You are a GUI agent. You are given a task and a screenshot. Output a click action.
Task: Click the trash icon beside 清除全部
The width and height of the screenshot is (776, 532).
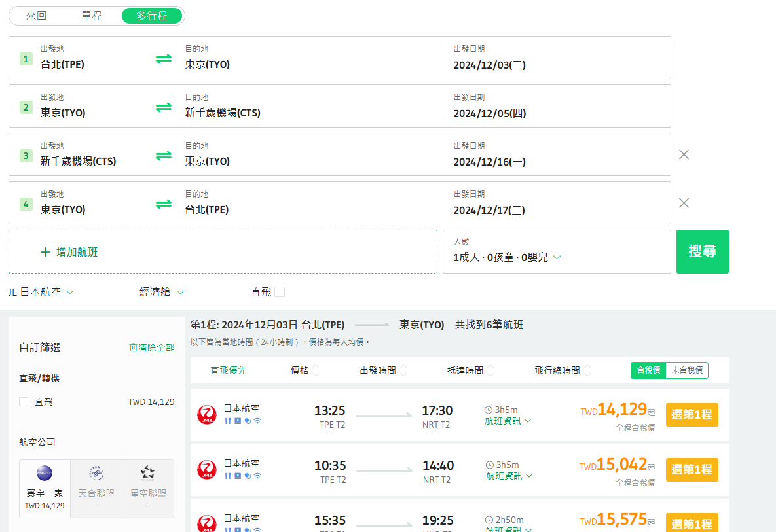tap(133, 347)
